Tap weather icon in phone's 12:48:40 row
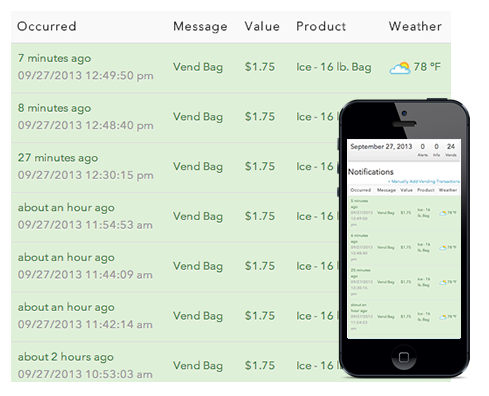The image size is (489, 396). (x=443, y=248)
